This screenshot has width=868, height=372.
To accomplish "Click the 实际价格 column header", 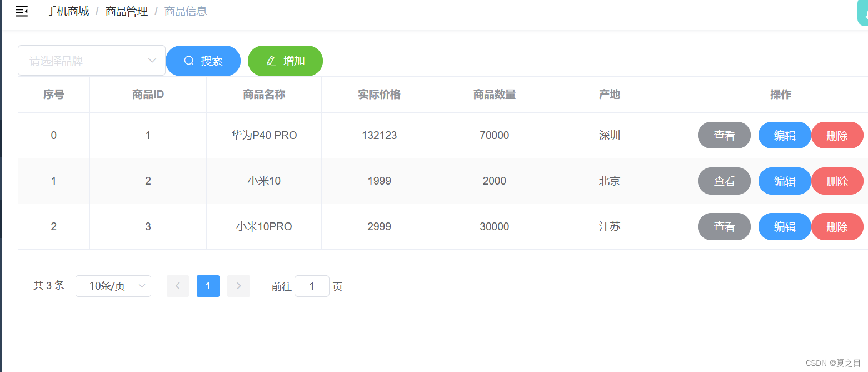I will [x=379, y=95].
